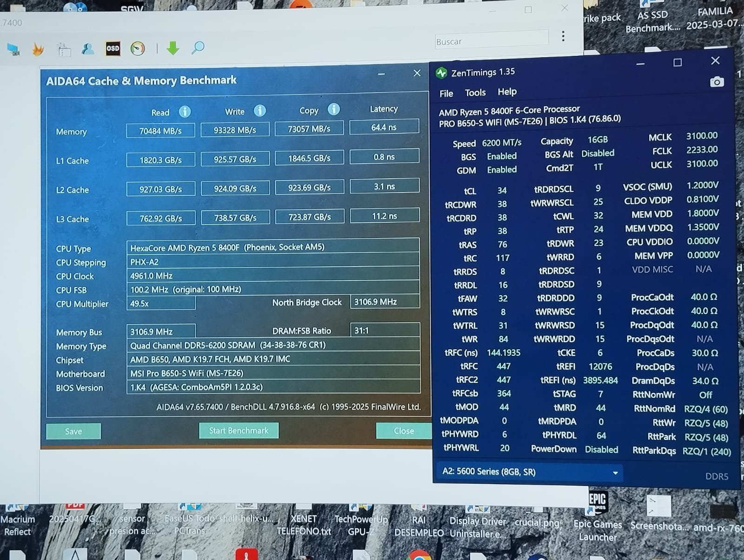Click the tRFC (ns) value 144.1935

pos(503,353)
